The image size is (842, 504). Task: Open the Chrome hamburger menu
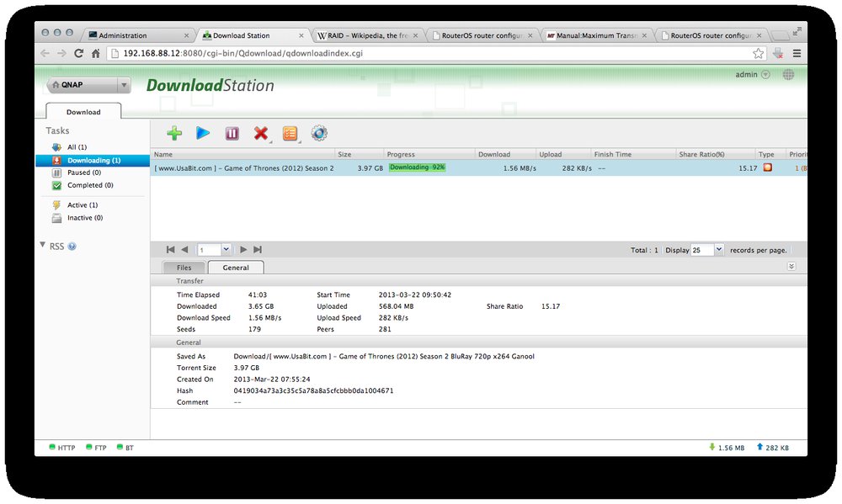click(797, 53)
